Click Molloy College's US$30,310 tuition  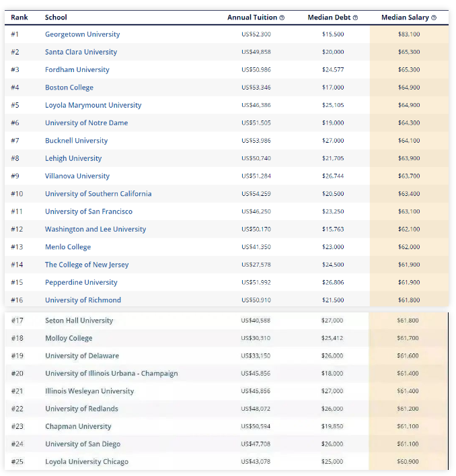click(256, 338)
